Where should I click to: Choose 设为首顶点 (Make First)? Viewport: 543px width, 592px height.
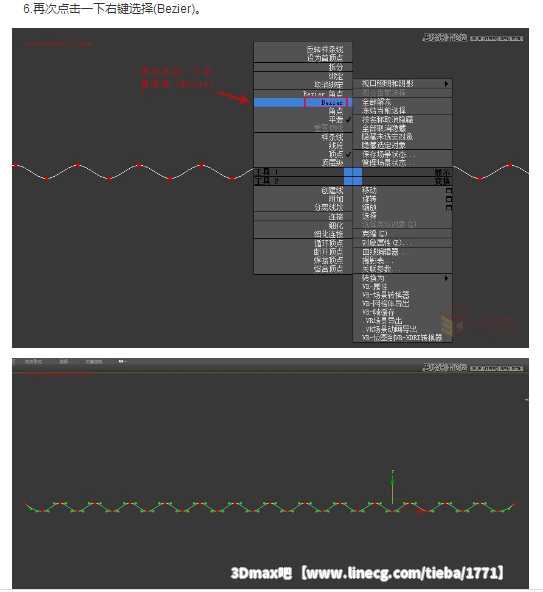point(325,58)
